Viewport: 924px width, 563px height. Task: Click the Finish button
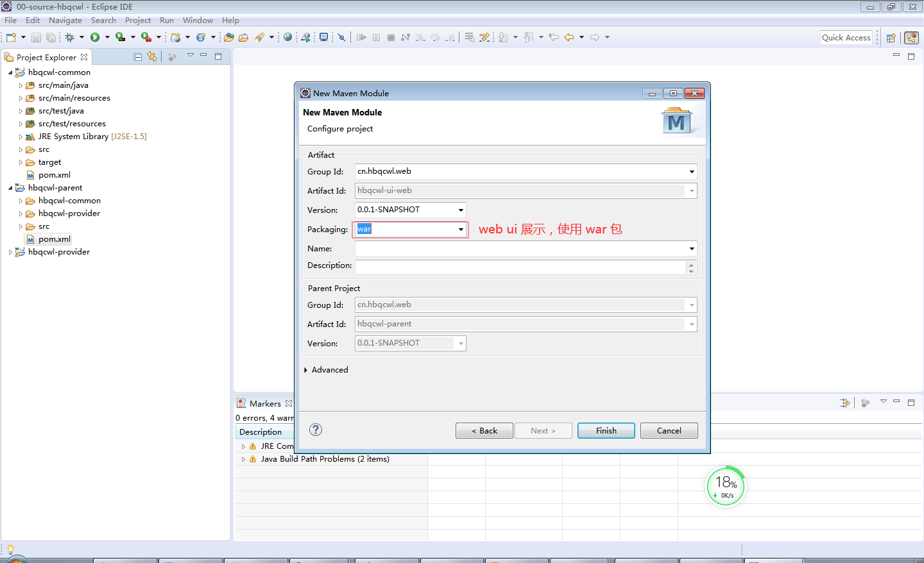pyautogui.click(x=606, y=430)
